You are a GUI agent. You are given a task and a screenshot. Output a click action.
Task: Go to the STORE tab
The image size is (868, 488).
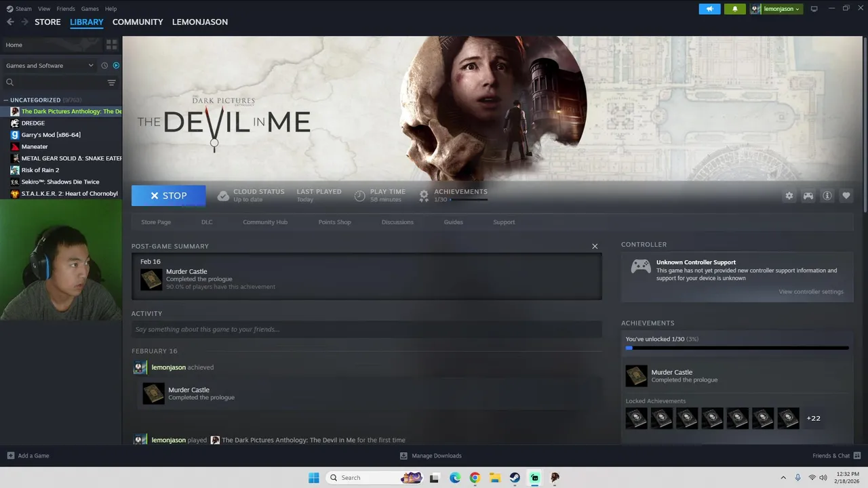click(x=47, y=22)
